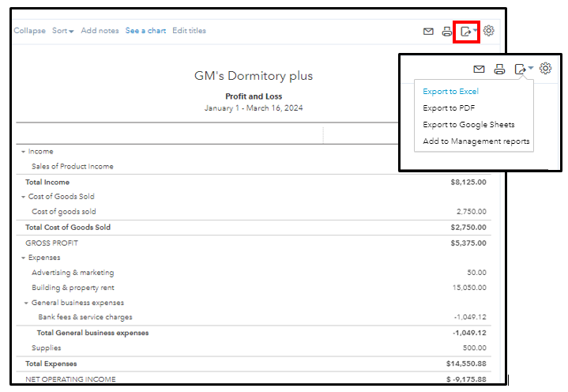The image size is (568, 392).
Task: Click the highlighted export icon in toolbar
Action: click(467, 32)
